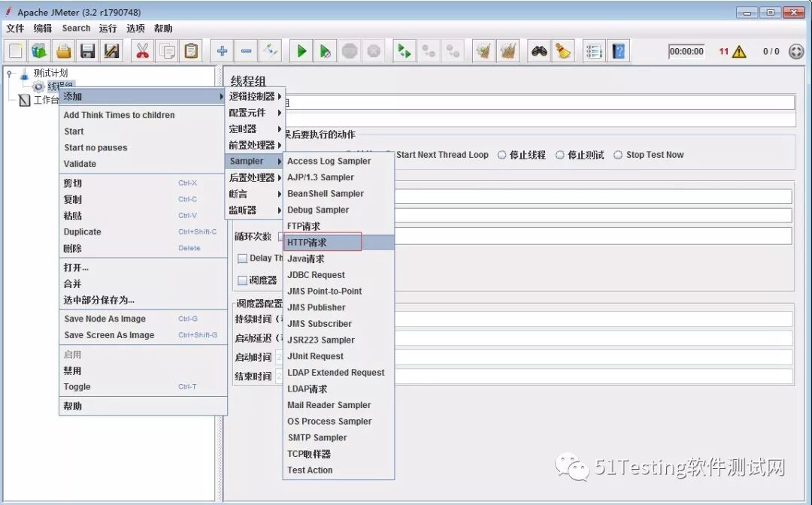Image resolution: width=812 pixels, height=505 pixels.
Task: Click the Open file folder icon
Action: pos(64,50)
